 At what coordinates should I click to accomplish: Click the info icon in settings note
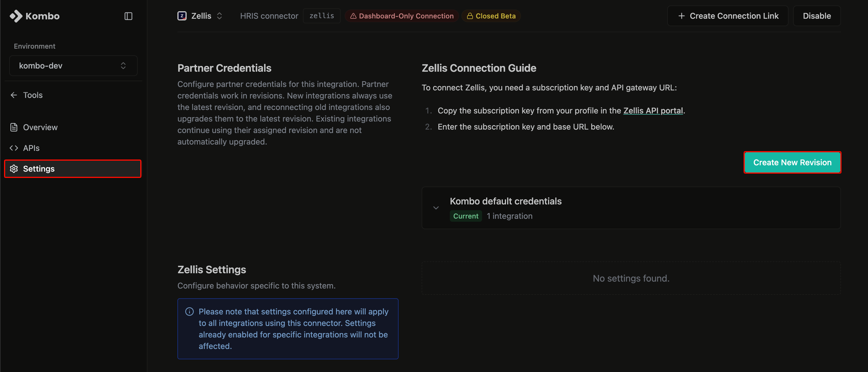(x=189, y=311)
